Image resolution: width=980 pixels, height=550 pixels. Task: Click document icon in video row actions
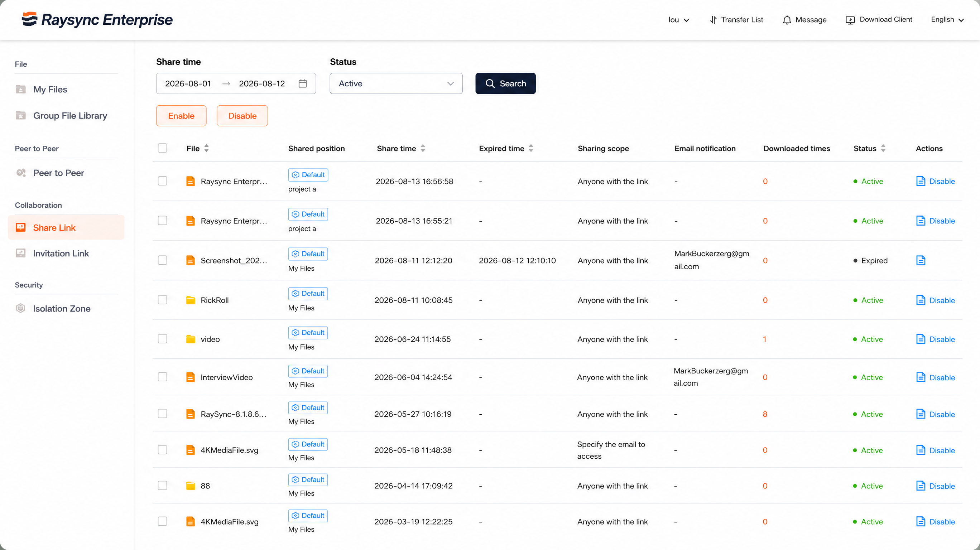pos(921,339)
